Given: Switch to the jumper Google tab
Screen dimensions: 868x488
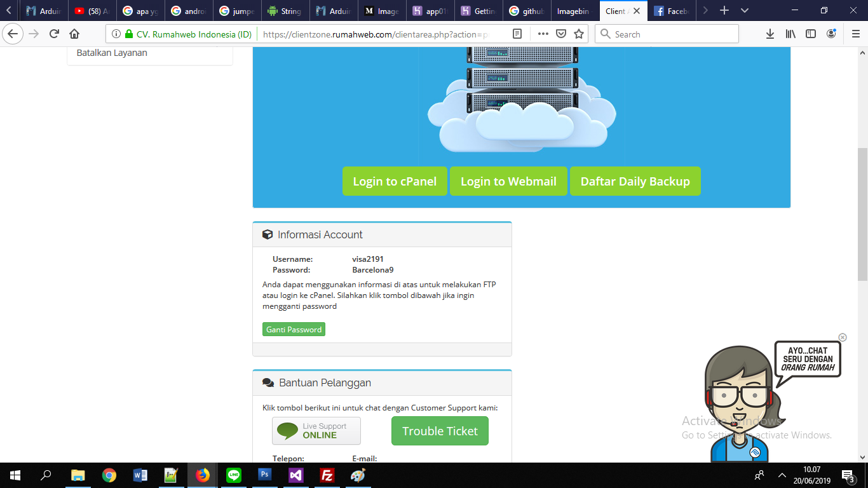Looking at the screenshot, I should (236, 11).
